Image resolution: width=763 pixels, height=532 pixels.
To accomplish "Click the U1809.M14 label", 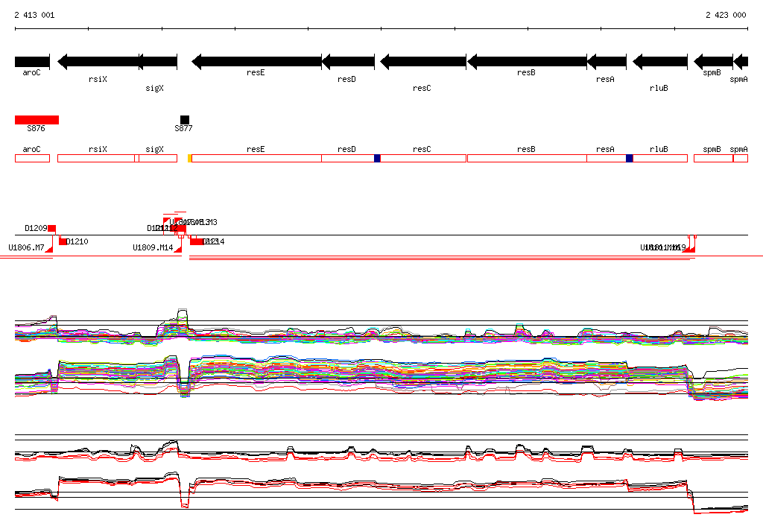I will pos(153,248).
